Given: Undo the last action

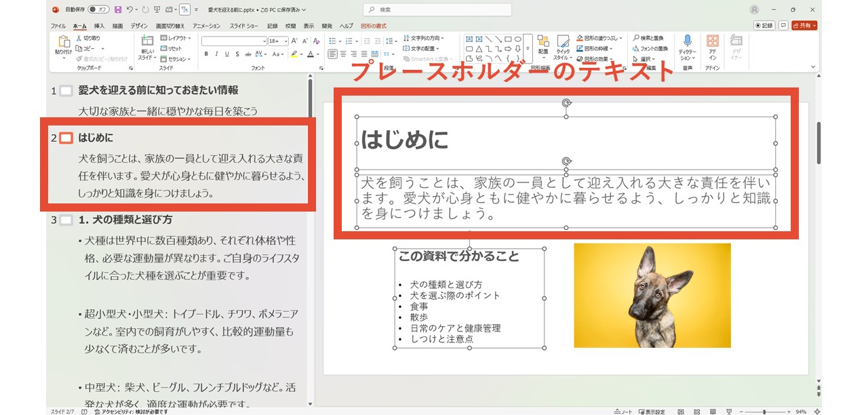Looking at the screenshot, I should (x=130, y=9).
